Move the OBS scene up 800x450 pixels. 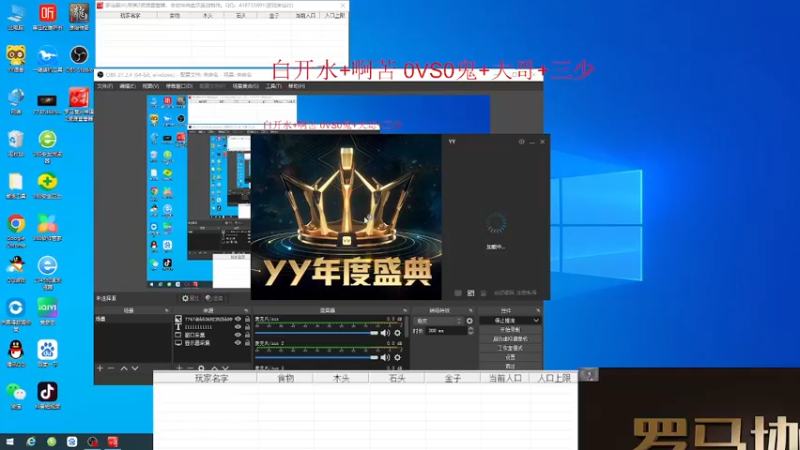pos(124,368)
